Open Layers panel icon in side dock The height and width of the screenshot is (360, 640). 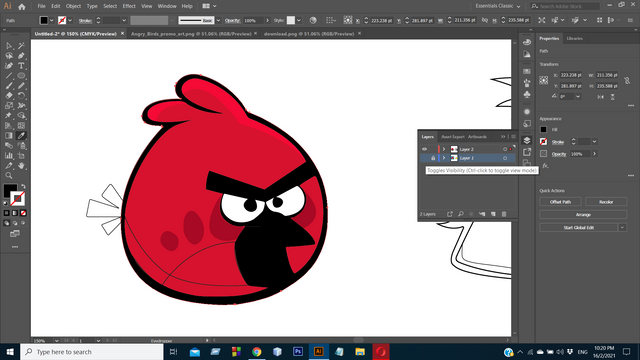(527, 140)
